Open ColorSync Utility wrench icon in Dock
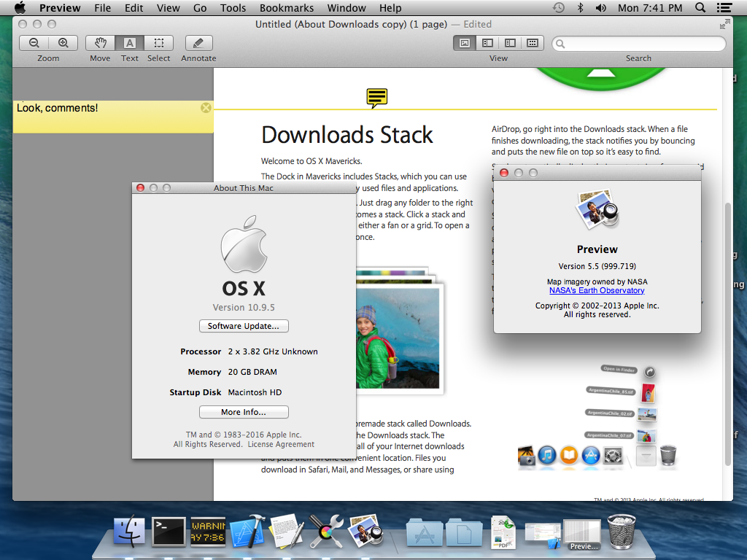 pos(326,532)
